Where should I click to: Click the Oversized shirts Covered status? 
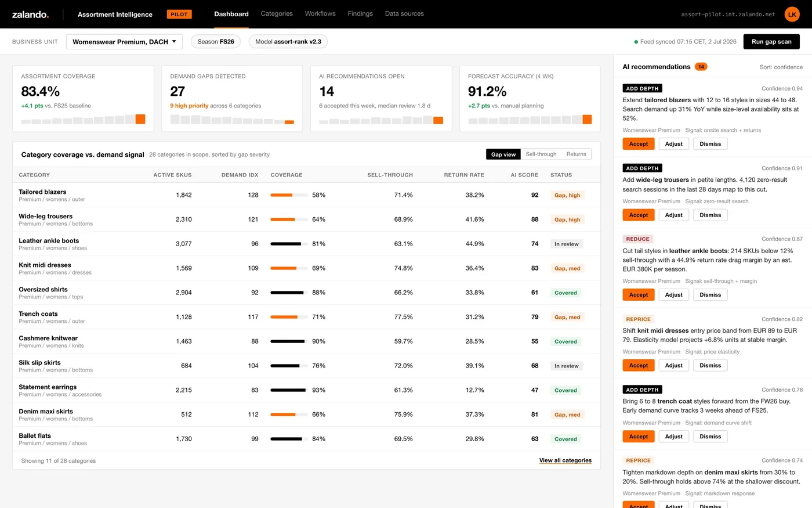(565, 293)
